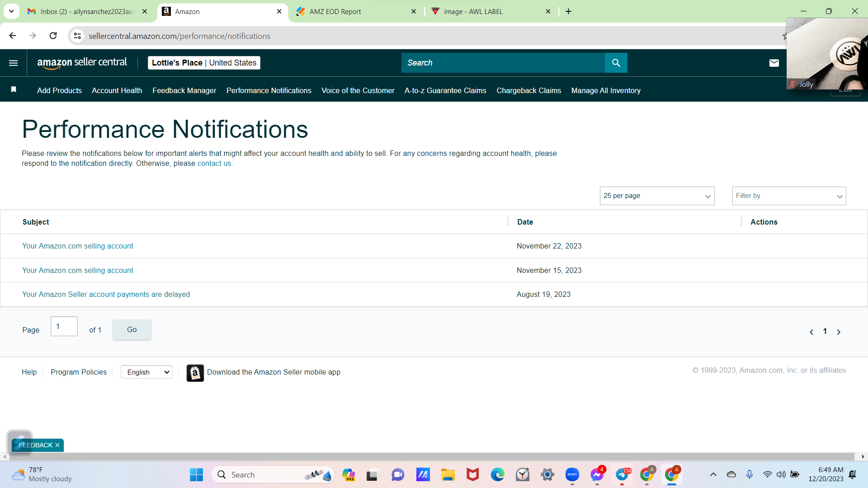Click the FEEDBACK button
The image size is (868, 488).
[x=35, y=445]
